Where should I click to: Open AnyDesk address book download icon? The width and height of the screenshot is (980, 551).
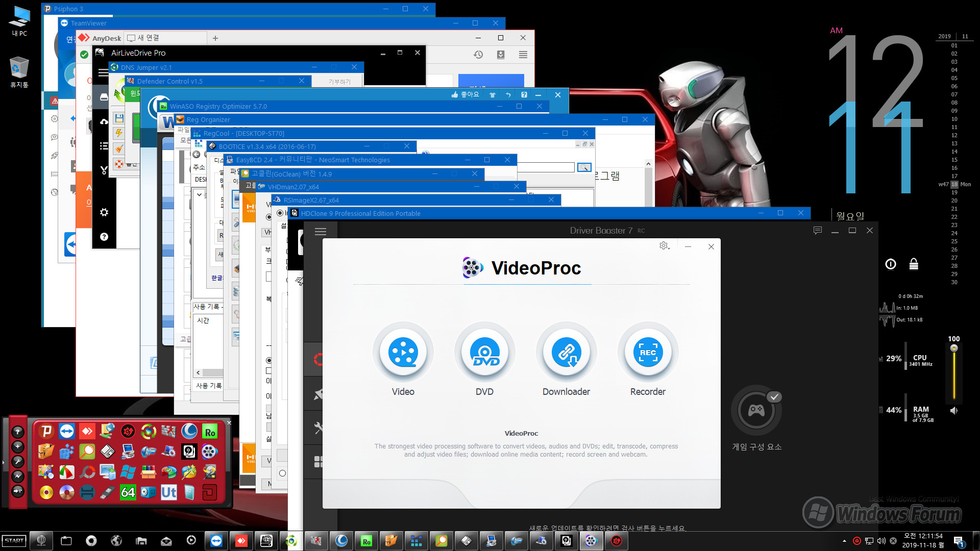[501, 55]
